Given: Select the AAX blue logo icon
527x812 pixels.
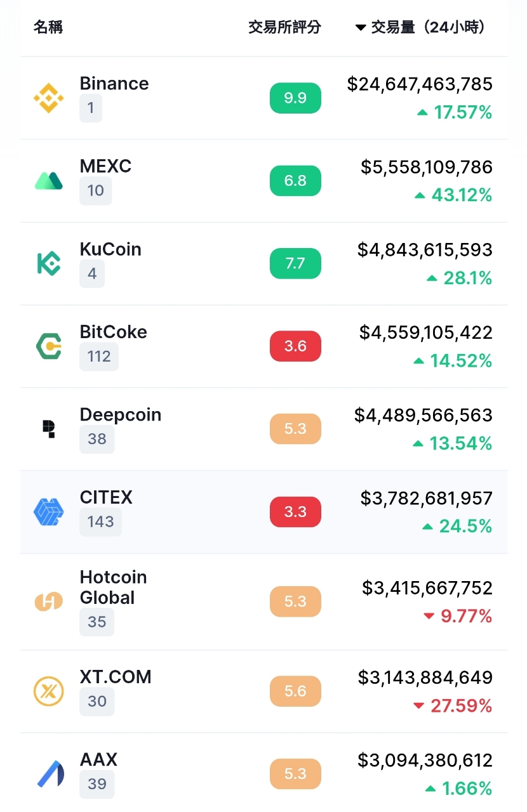Looking at the screenshot, I should [x=48, y=774].
